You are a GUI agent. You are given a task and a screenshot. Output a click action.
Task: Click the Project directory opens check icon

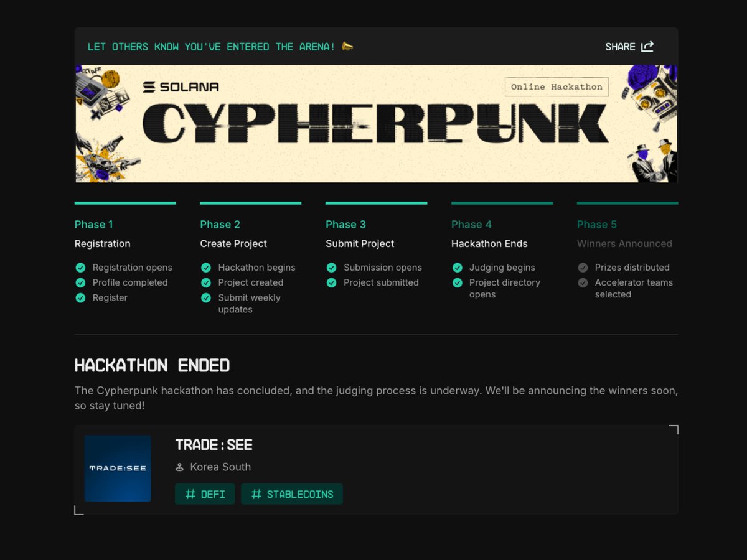[x=458, y=282]
